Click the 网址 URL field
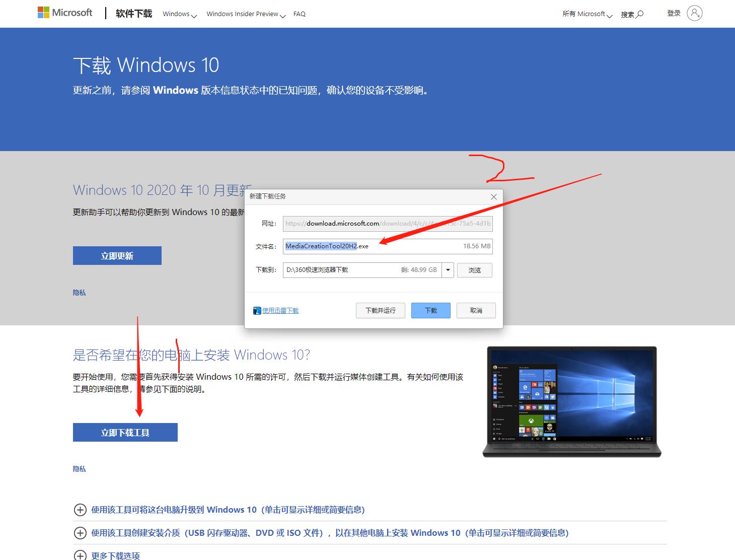The width and height of the screenshot is (735, 560). tap(388, 224)
